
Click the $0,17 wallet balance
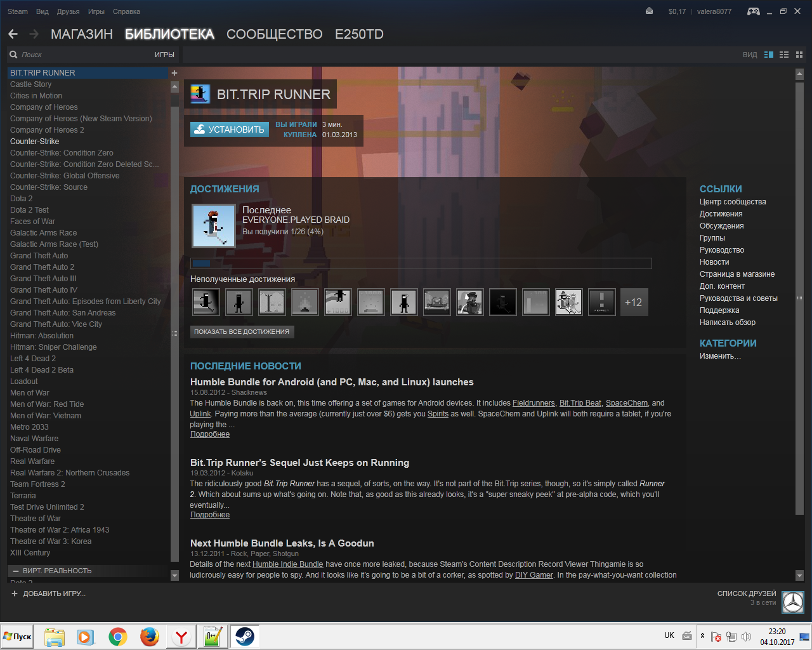(x=677, y=11)
